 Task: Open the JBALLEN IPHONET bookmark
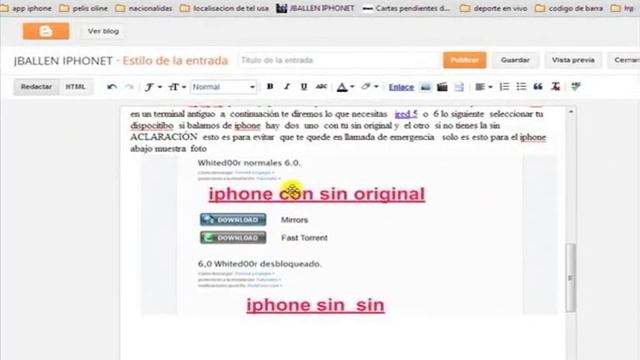tap(315, 8)
